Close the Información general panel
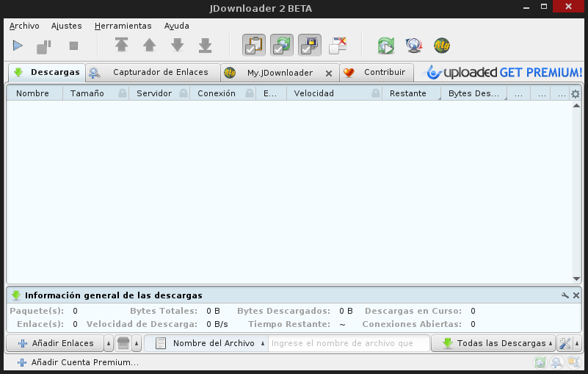Viewport: 588px width, 374px height. pos(576,295)
